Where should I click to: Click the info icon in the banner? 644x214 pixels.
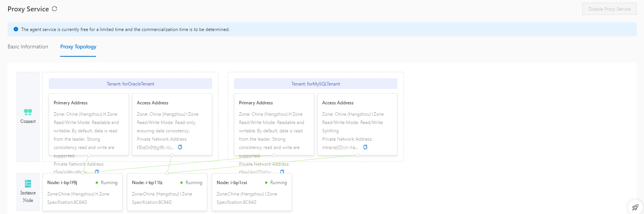(16, 29)
